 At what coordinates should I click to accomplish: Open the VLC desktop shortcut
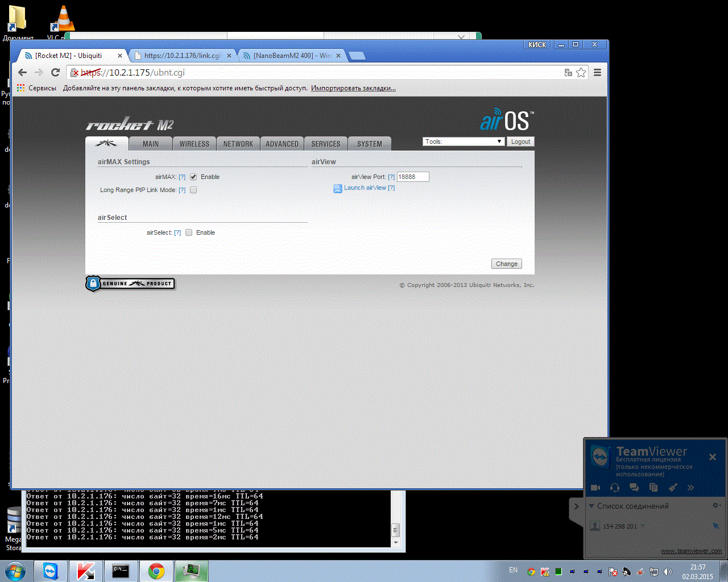[63, 23]
